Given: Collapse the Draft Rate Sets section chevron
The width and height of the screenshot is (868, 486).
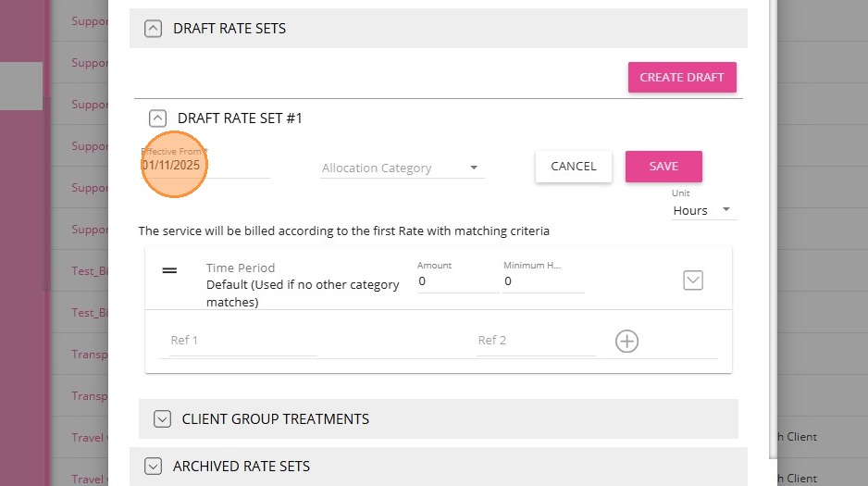Looking at the screenshot, I should pyautogui.click(x=153, y=29).
